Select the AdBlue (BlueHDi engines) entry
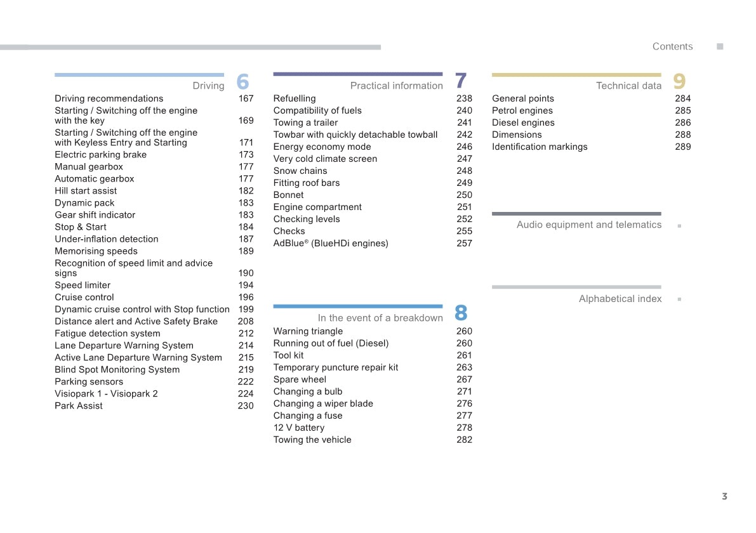Screen dimensions: 756x533 (330, 243)
